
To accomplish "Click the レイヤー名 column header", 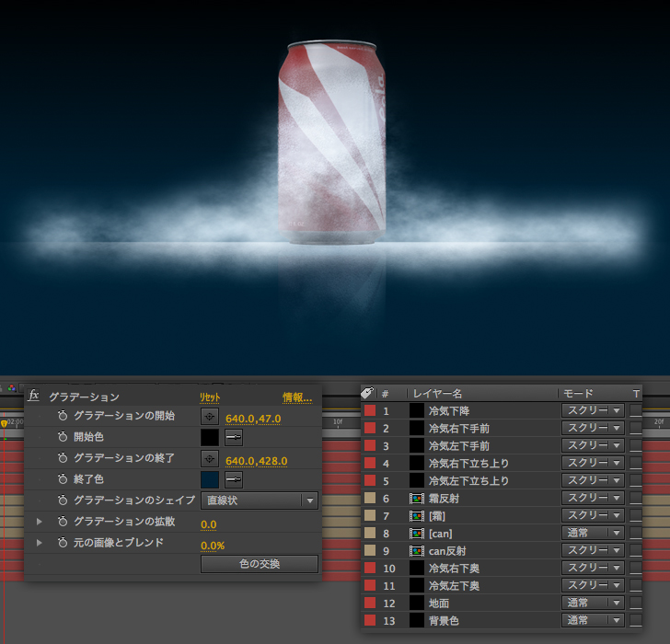I will click(x=437, y=394).
